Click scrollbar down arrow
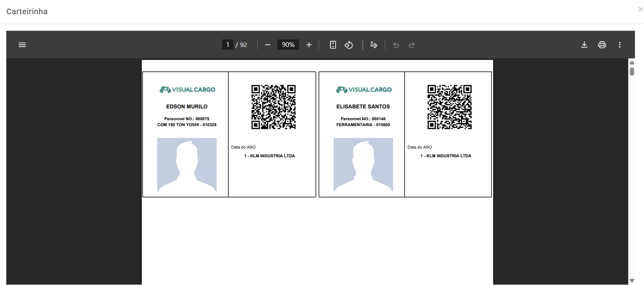644x285 pixels. 632,281
